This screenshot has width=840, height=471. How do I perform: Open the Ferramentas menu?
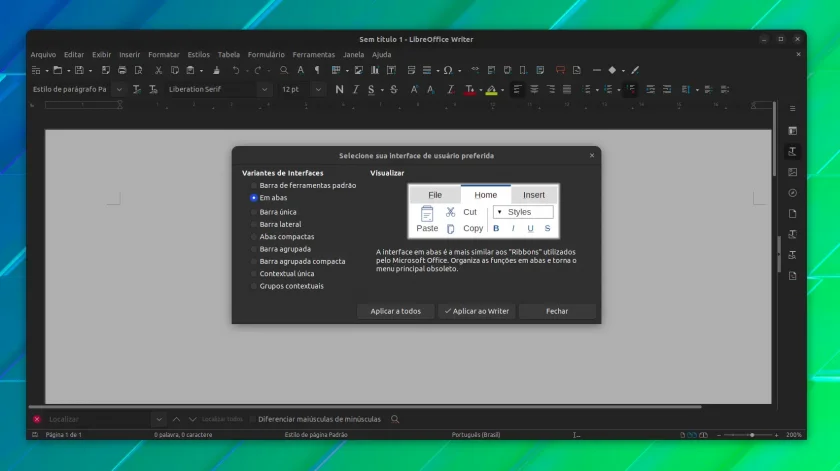click(x=313, y=55)
